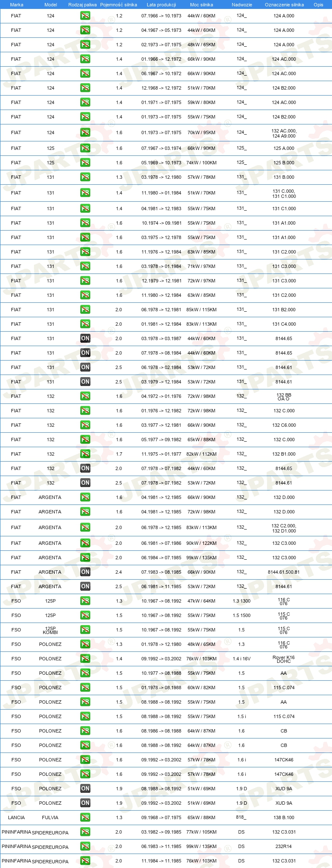Click the Rodzaj paliwa column header
This screenshot has width=332, height=868.
coord(82,5)
